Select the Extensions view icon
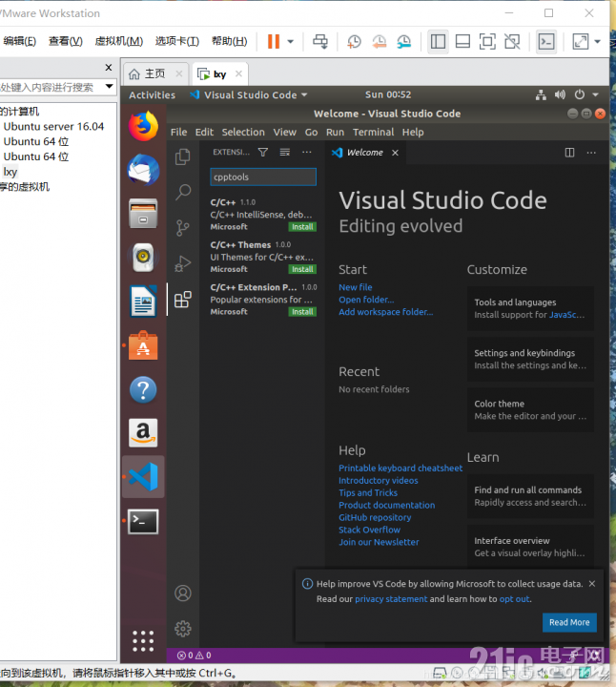 182,300
